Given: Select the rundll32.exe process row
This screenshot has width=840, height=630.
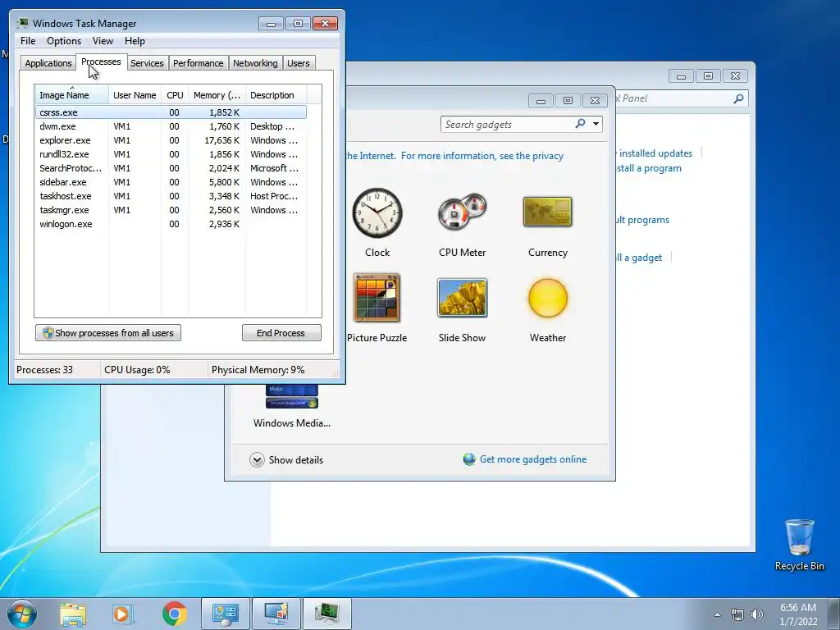Looking at the screenshot, I should pyautogui.click(x=171, y=154).
